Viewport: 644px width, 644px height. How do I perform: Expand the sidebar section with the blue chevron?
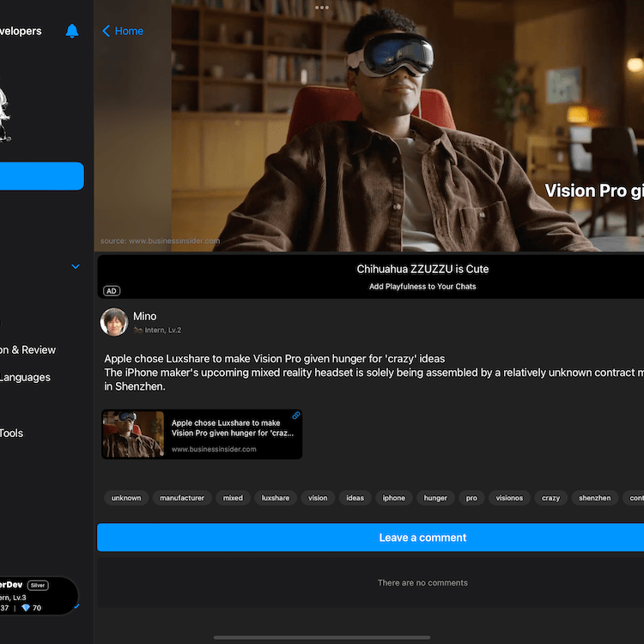click(x=76, y=267)
